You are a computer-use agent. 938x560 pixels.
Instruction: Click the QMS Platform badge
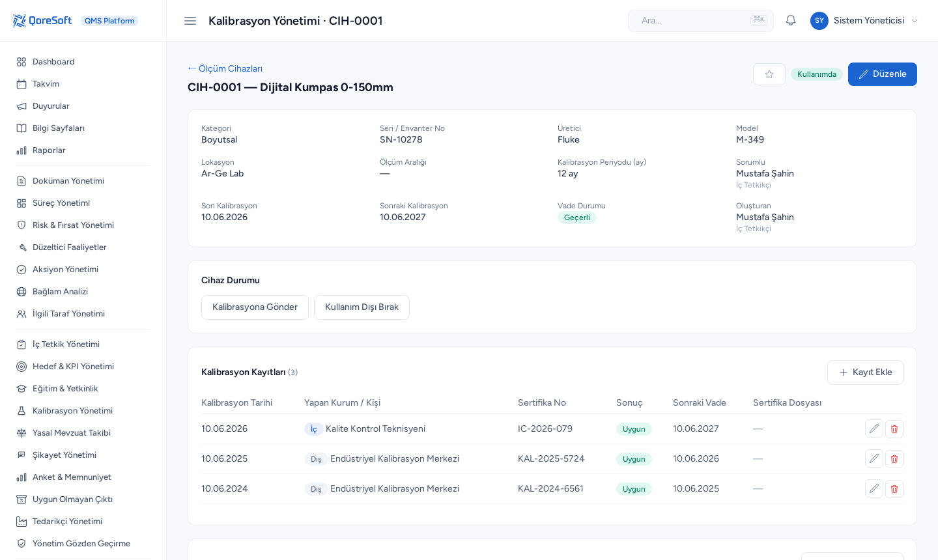109,21
